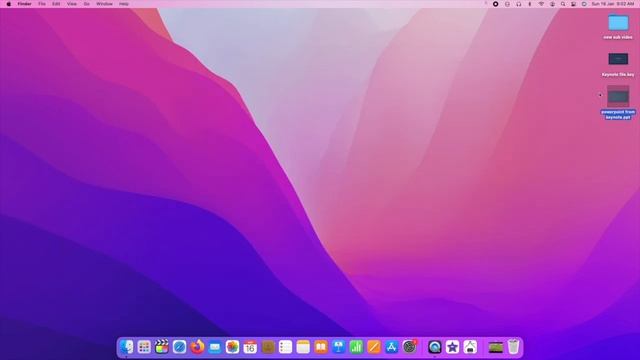
Task: Select the blue folder on the desktop
Action: pyautogui.click(x=618, y=22)
